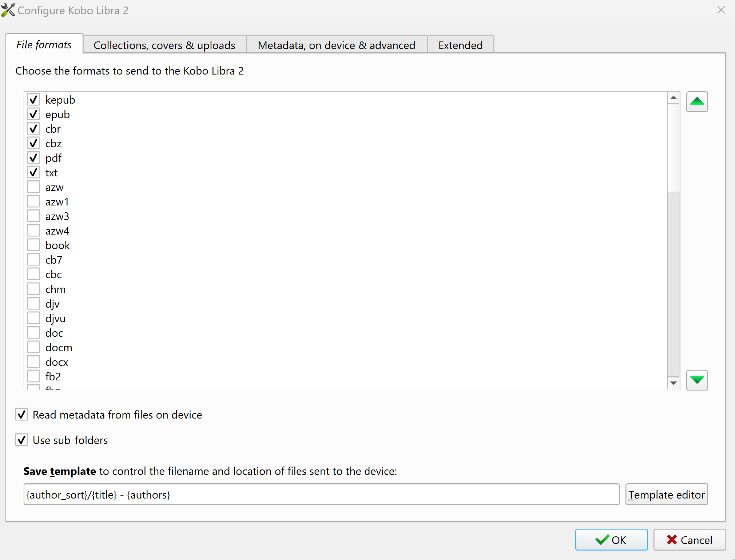The image size is (735, 560).
Task: Move selected format up with green arrow
Action: (696, 102)
